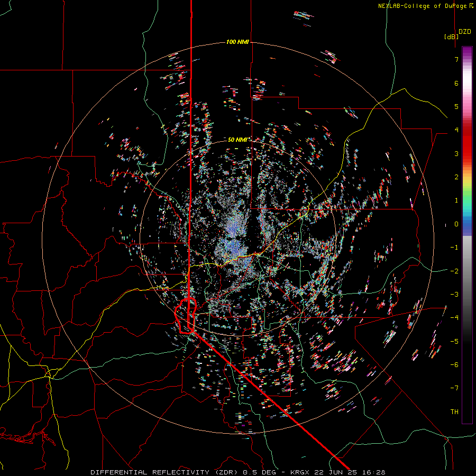Click the -2 dB scale label
The height and width of the screenshot is (476, 476).
[x=454, y=271]
